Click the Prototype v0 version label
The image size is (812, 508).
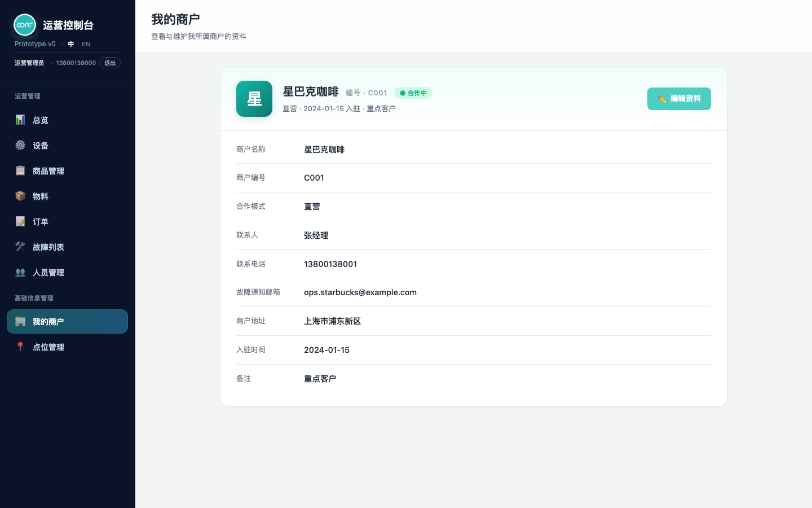pos(35,44)
